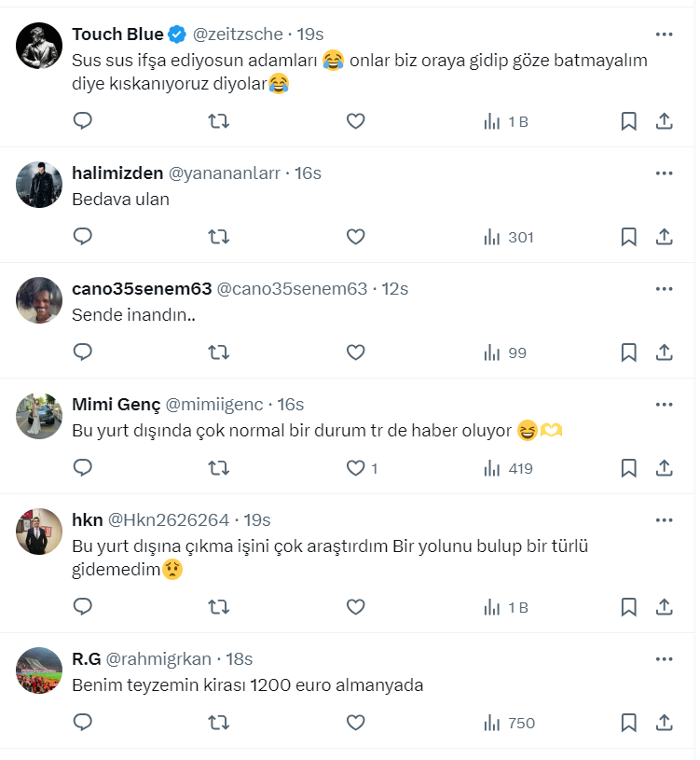This screenshot has height=760, width=700.
Task: Bookmark the hkn tweet
Action: click(628, 607)
